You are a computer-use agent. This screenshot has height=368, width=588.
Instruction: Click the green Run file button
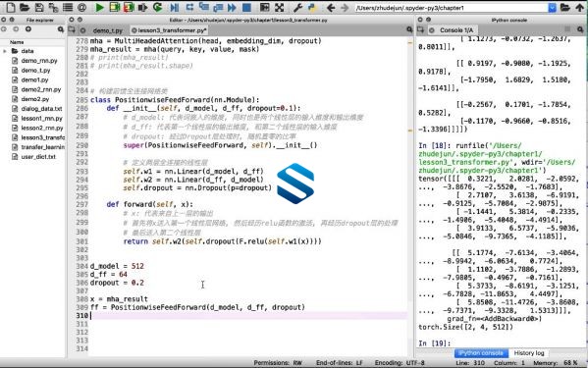[99, 7]
